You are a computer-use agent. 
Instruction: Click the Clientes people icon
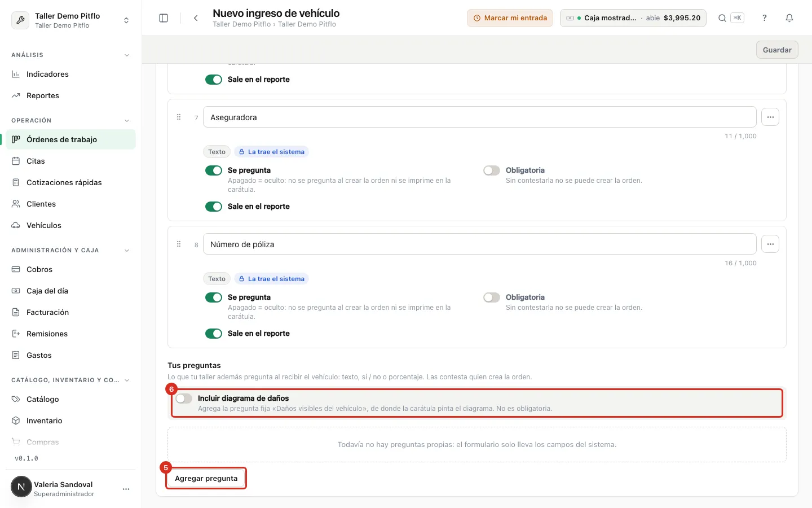pyautogui.click(x=16, y=204)
